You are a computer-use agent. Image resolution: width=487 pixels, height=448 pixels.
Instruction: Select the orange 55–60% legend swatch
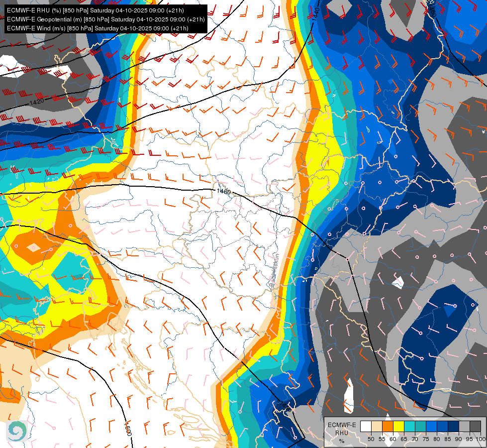388,426
